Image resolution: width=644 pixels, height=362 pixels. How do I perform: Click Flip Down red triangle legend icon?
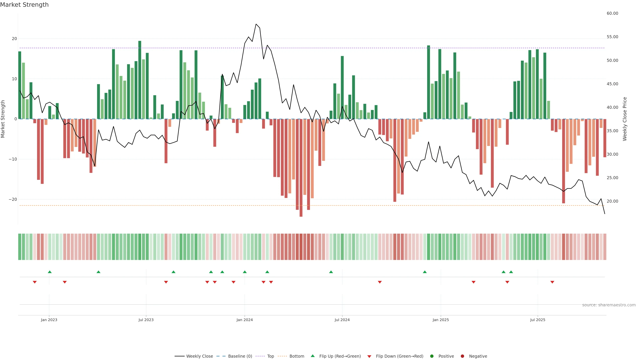369,356
